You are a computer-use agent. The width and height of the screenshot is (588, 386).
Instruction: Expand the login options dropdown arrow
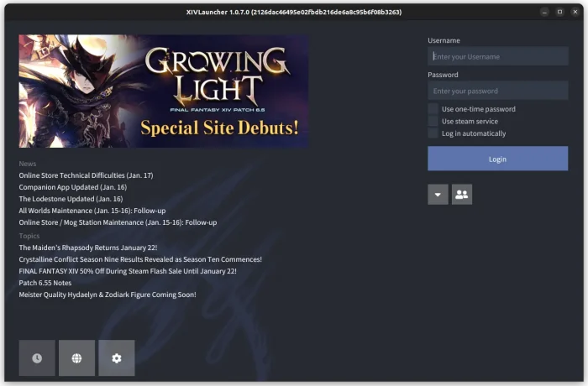(x=438, y=195)
